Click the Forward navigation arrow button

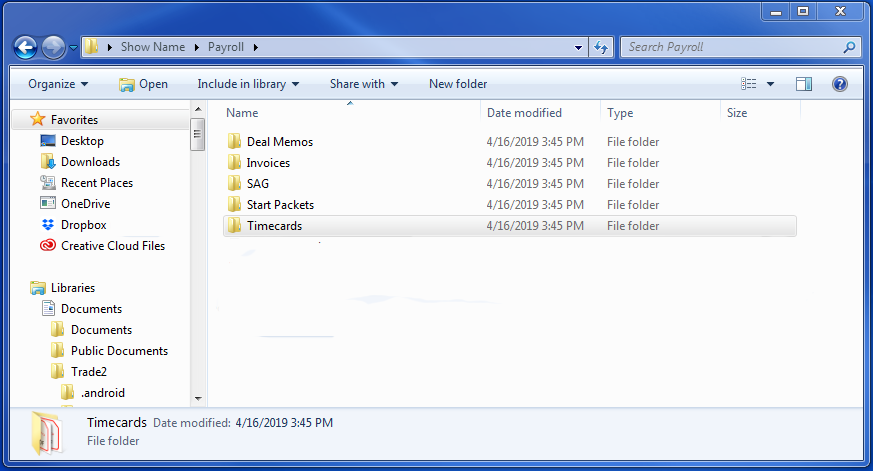[x=53, y=47]
